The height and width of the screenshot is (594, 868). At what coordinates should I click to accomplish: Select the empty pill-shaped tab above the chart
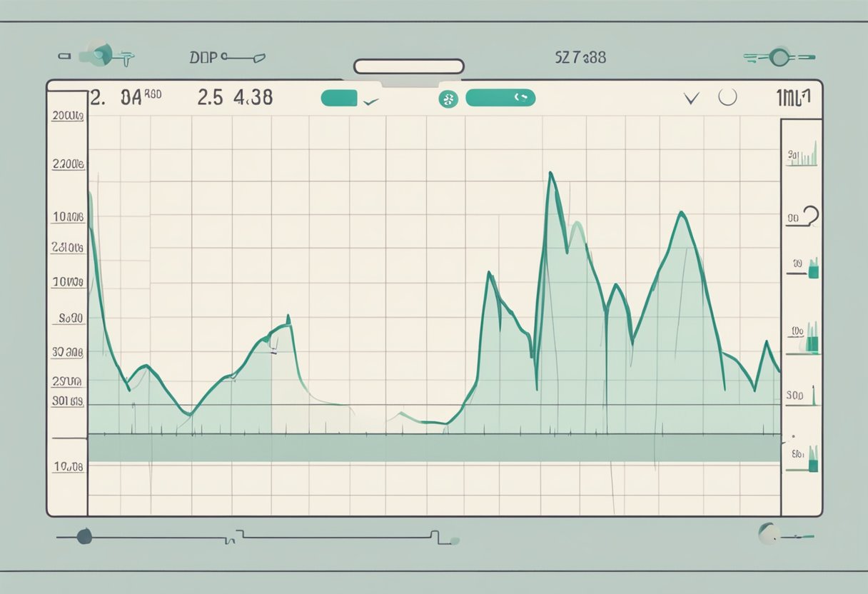click(409, 66)
